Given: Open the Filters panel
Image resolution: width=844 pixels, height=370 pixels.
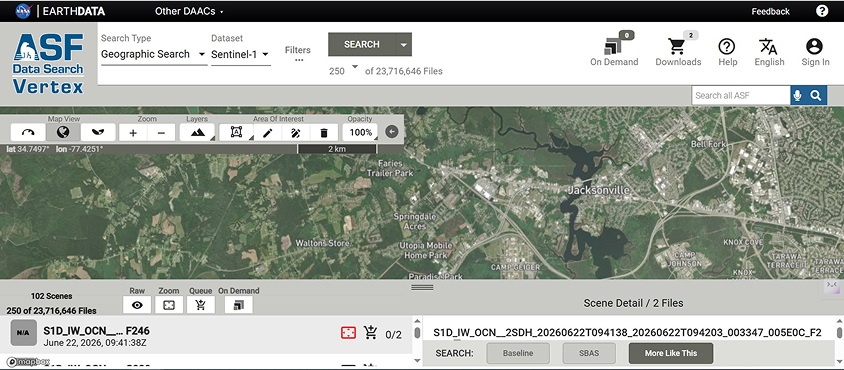Looking at the screenshot, I should (x=298, y=54).
